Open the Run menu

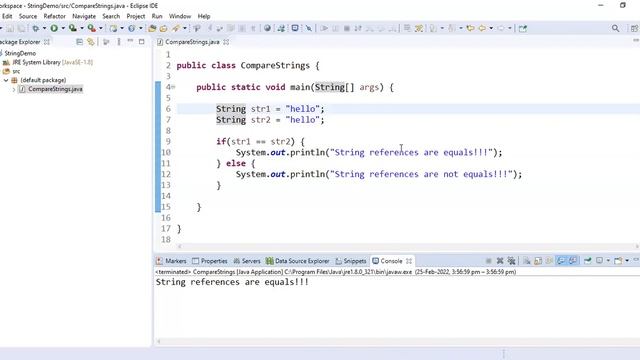(x=157, y=16)
